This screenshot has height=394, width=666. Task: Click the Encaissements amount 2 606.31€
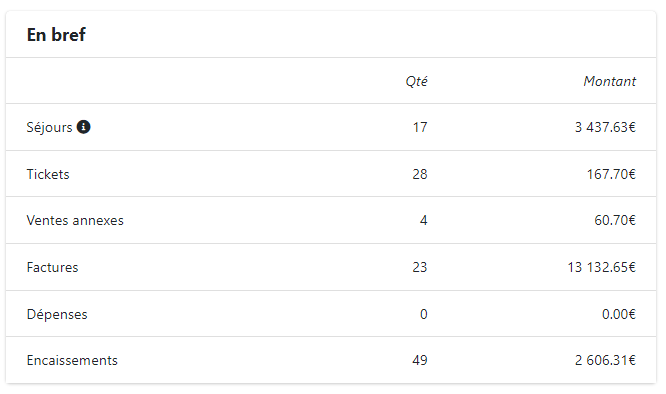tap(605, 360)
